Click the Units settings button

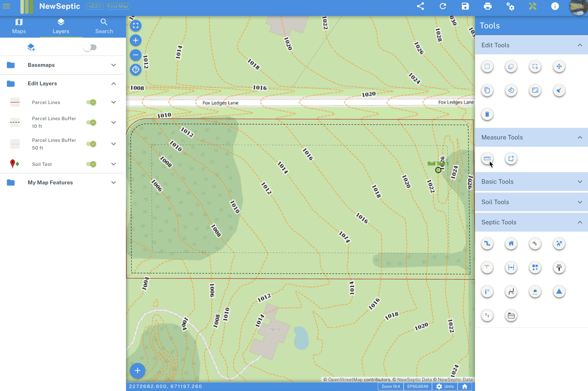tap(445, 386)
